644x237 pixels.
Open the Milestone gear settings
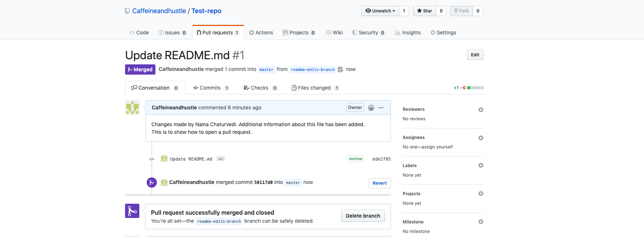click(x=481, y=222)
